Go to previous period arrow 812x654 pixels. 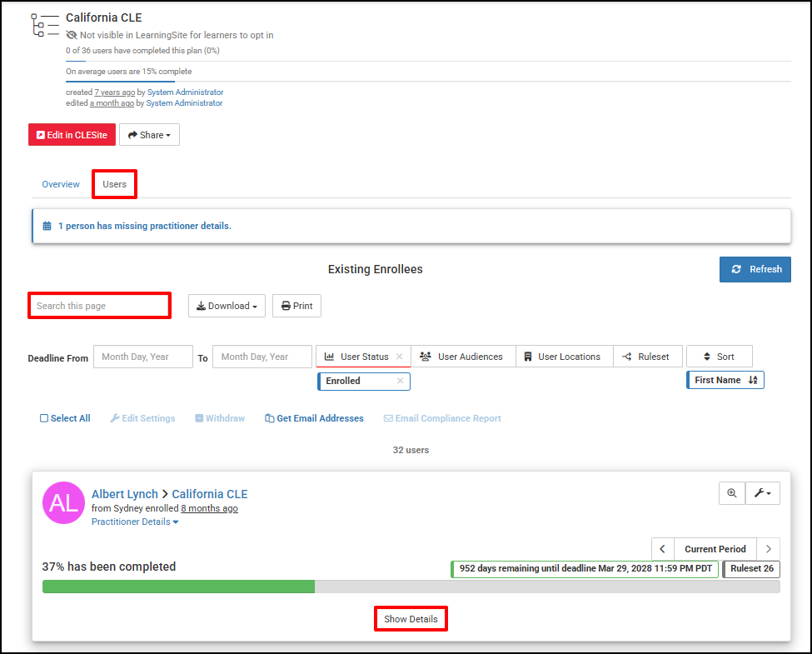point(662,549)
